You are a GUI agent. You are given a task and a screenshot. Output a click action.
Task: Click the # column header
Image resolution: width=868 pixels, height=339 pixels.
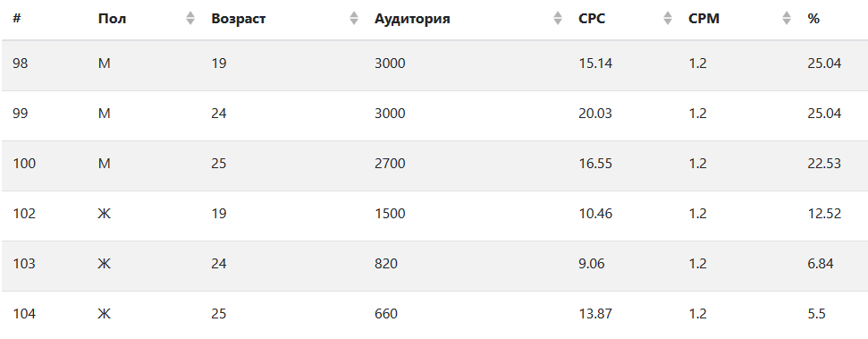point(17,18)
